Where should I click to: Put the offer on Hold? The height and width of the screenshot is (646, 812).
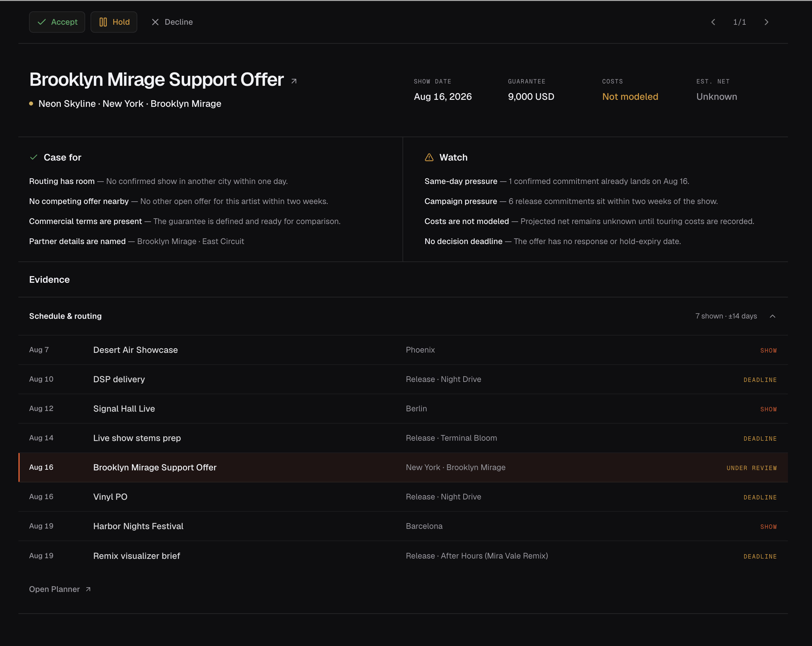(x=114, y=22)
